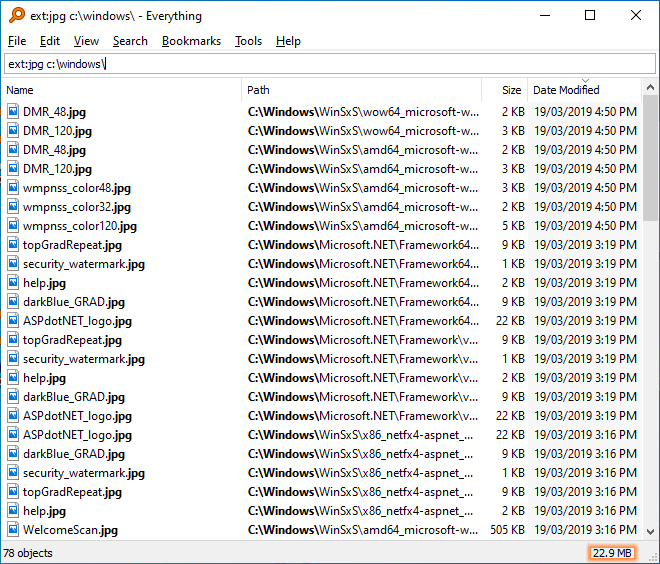This screenshot has width=660, height=564.
Task: Open the Help menu
Action: click(288, 41)
